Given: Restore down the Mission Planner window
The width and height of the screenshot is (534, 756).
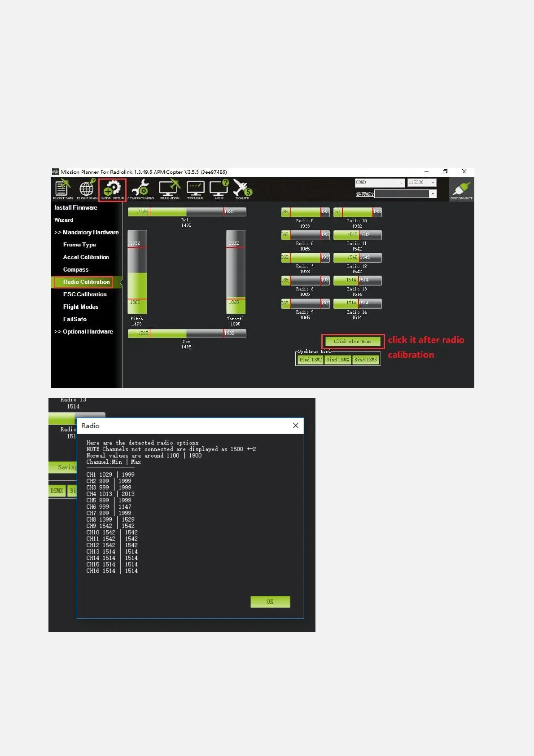Looking at the screenshot, I should point(445,171).
